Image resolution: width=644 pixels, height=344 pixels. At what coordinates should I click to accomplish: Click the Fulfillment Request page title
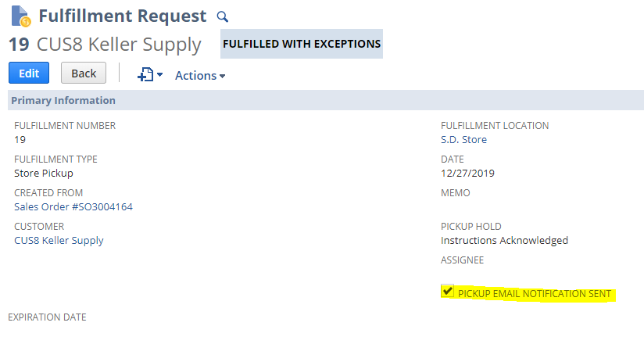coord(123,16)
